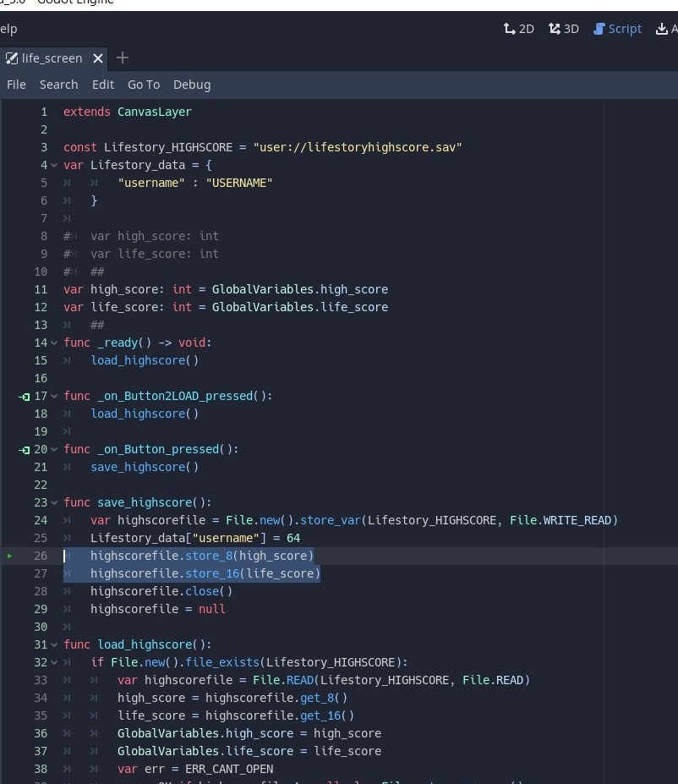Fold the if block on line 32
This screenshot has width=678, height=784.
coord(55,662)
